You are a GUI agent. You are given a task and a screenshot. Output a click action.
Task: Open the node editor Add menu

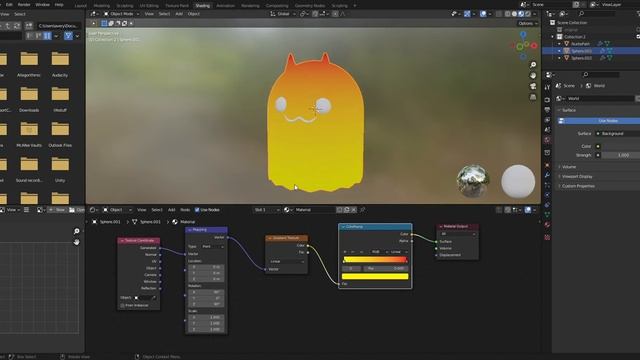pyautogui.click(x=171, y=210)
